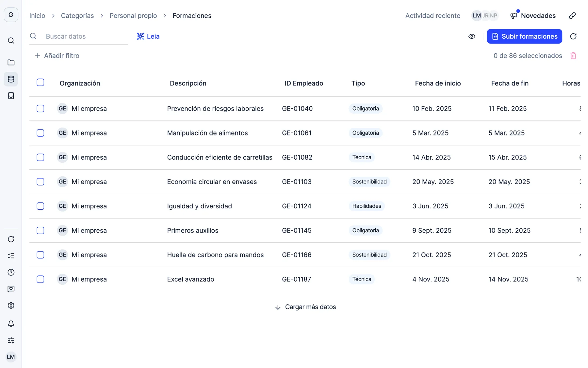The width and height of the screenshot is (588, 368).
Task: Open the search icon in left sidebar
Action: (11, 41)
